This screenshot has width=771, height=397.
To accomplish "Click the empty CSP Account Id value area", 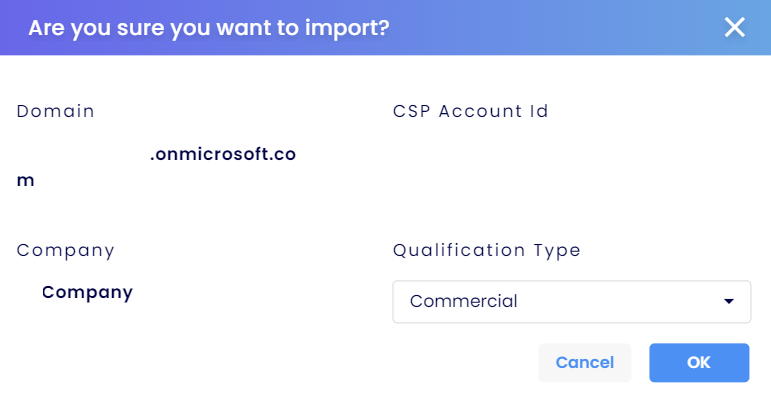I will point(571,154).
